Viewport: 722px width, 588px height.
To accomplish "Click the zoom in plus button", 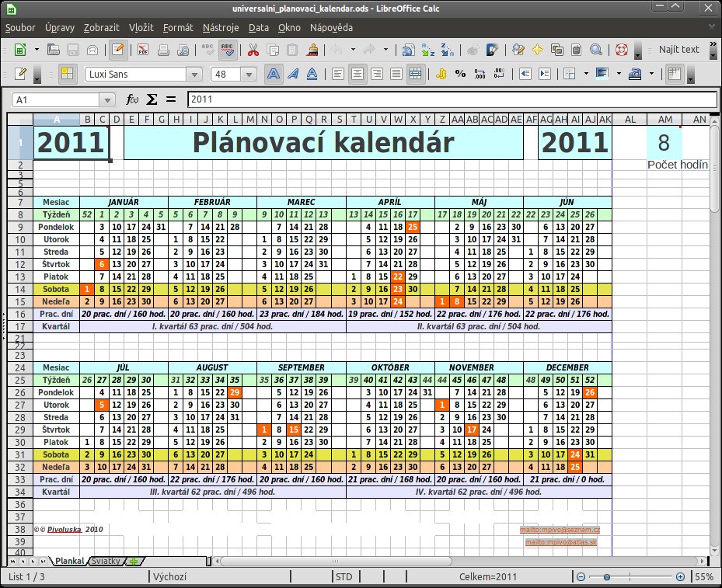I will pyautogui.click(x=680, y=576).
